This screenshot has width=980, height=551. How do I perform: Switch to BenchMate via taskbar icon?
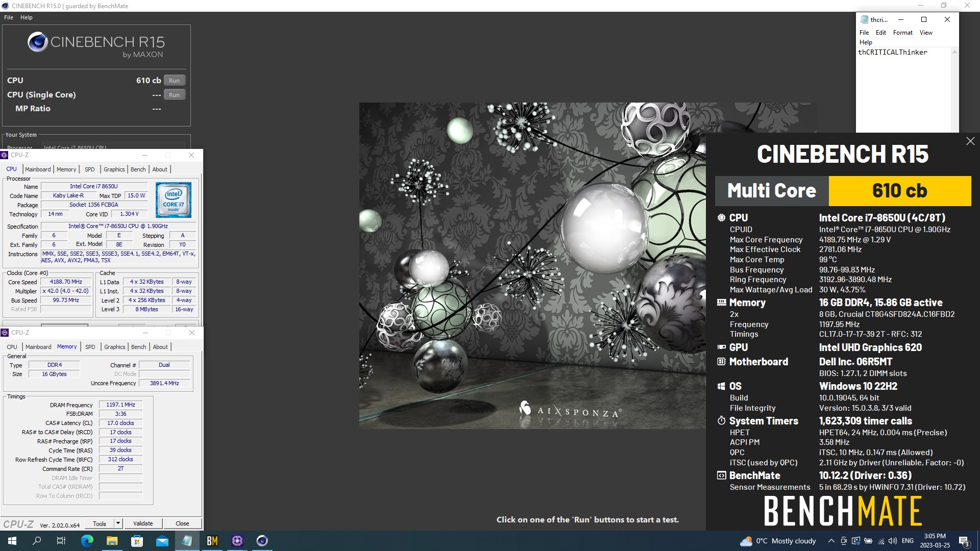(212, 541)
